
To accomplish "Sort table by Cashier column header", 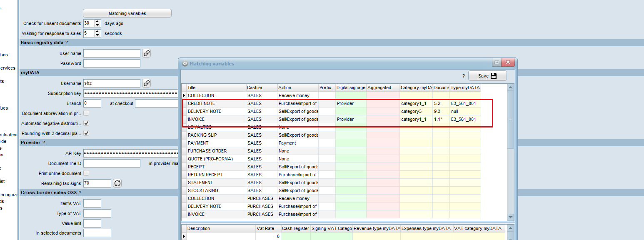I will tap(262, 87).
